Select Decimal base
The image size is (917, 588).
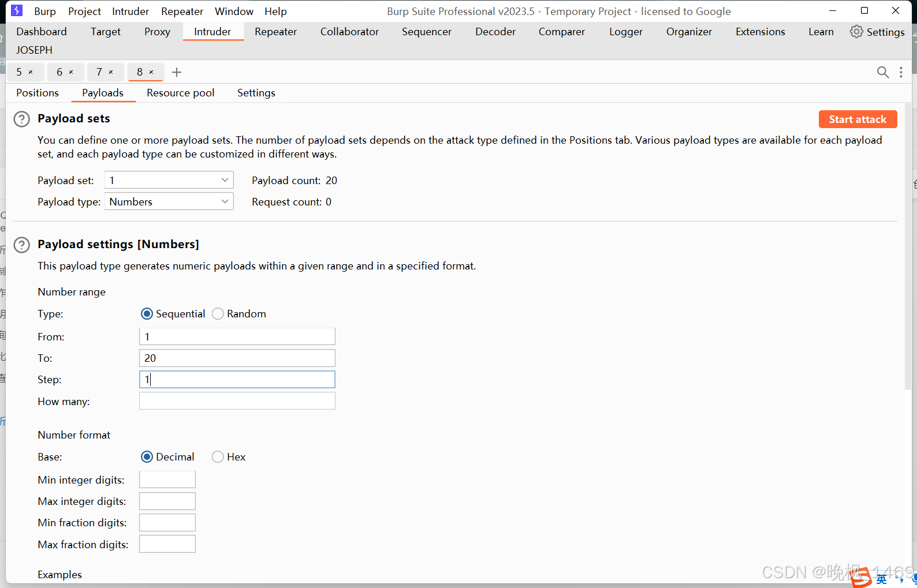147,456
